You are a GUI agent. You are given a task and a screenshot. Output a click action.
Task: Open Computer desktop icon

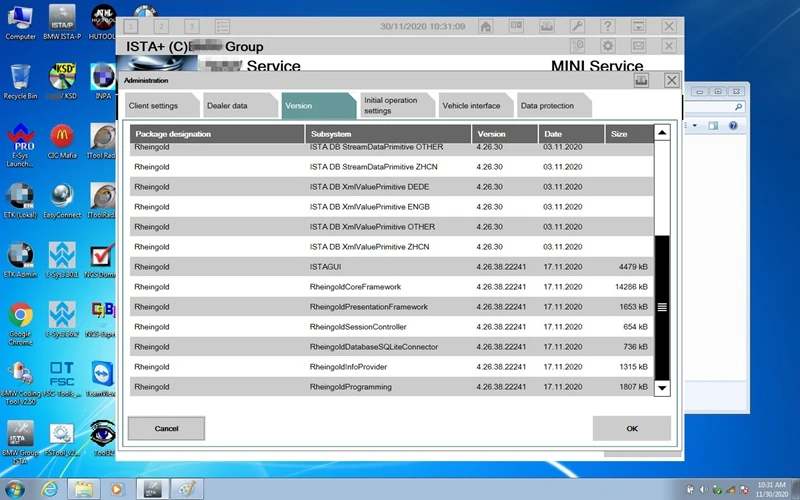pyautogui.click(x=20, y=22)
